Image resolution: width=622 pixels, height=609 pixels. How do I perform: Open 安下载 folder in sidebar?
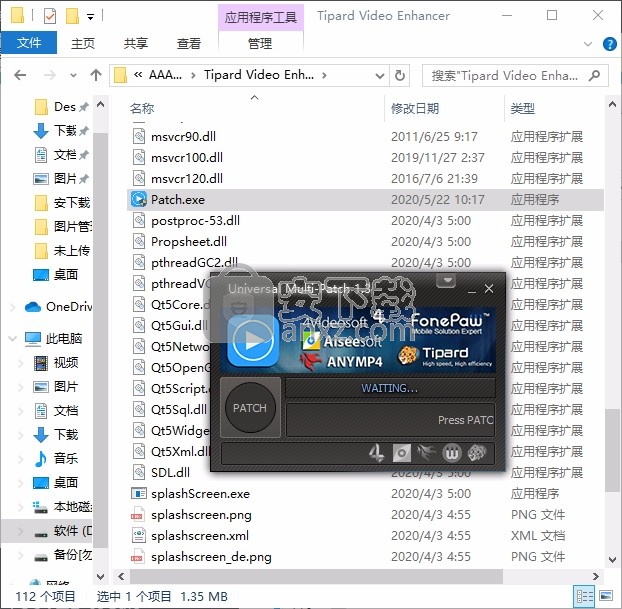point(63,203)
